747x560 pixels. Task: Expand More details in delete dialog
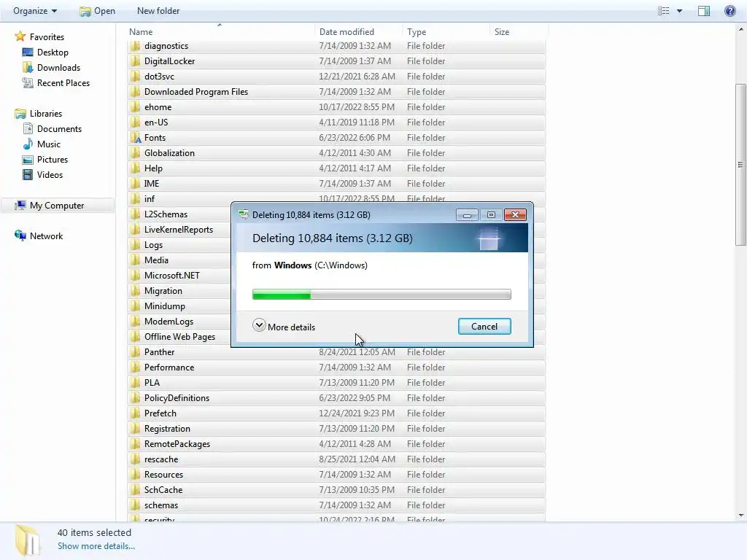pos(284,326)
